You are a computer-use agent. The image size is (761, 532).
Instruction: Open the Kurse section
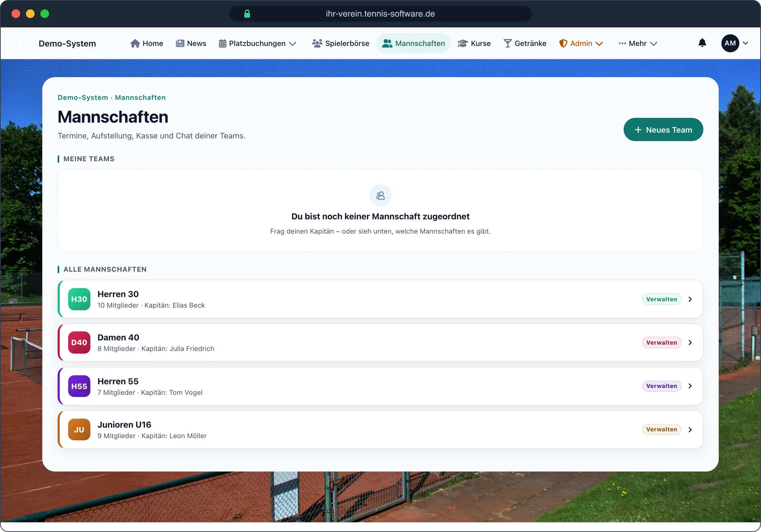point(474,43)
